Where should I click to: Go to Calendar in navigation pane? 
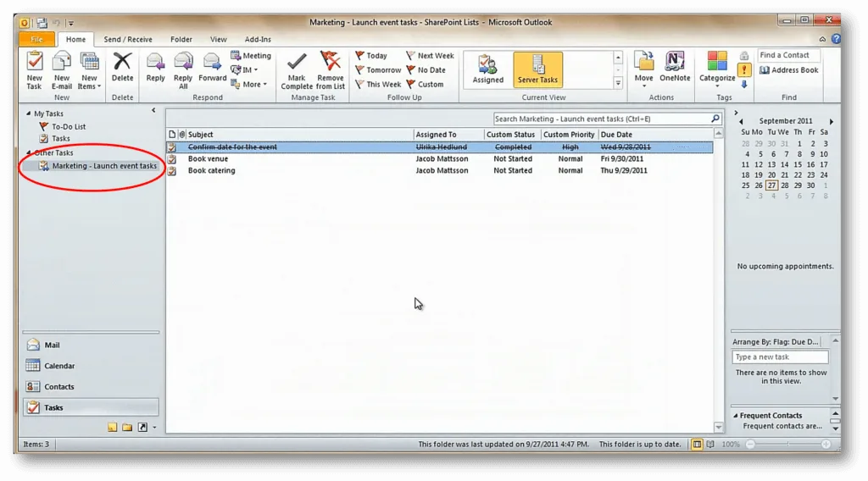[x=91, y=366]
